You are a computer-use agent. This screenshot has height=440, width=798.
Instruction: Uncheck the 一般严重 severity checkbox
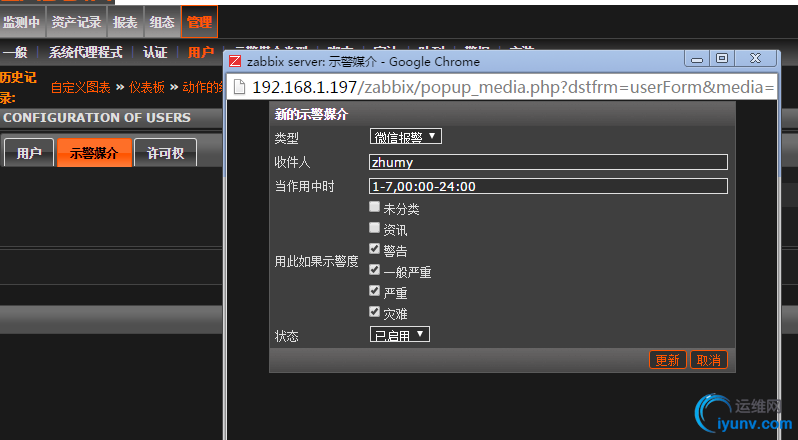pos(375,270)
